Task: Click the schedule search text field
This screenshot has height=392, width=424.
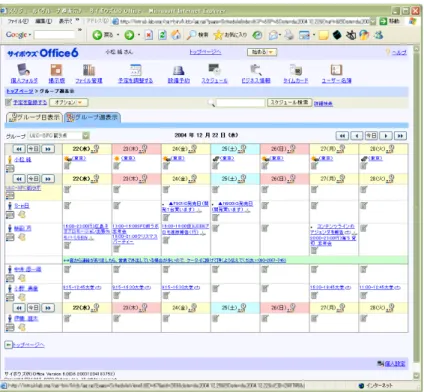Action: click(x=240, y=103)
